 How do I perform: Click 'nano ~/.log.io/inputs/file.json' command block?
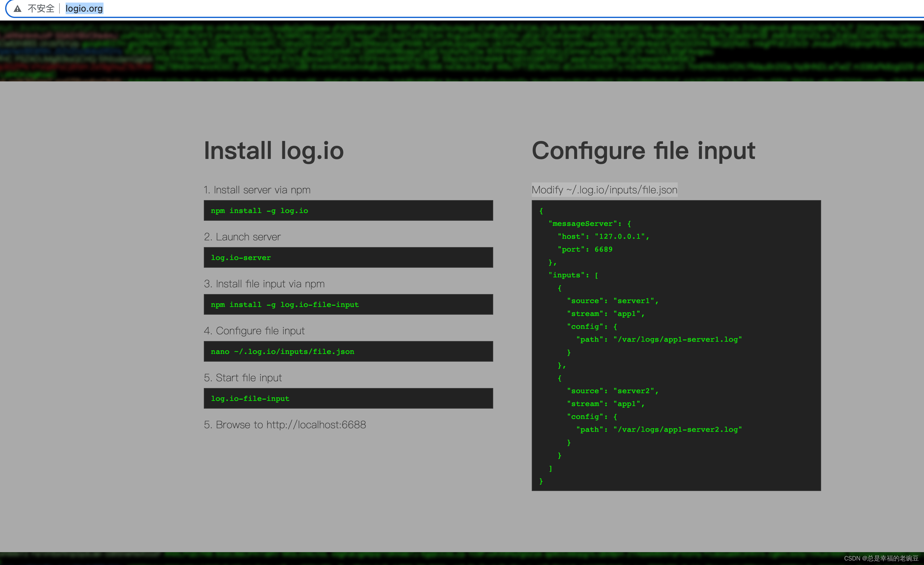pos(349,351)
